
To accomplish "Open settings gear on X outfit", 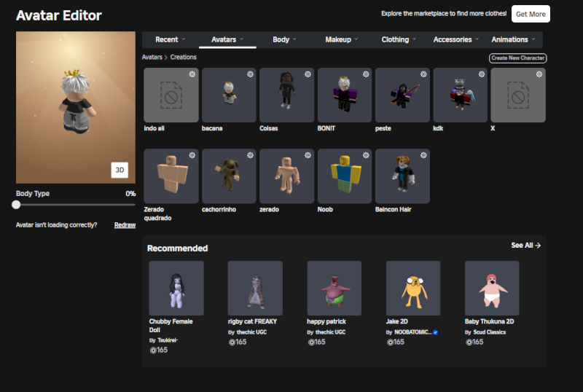I will pos(539,74).
